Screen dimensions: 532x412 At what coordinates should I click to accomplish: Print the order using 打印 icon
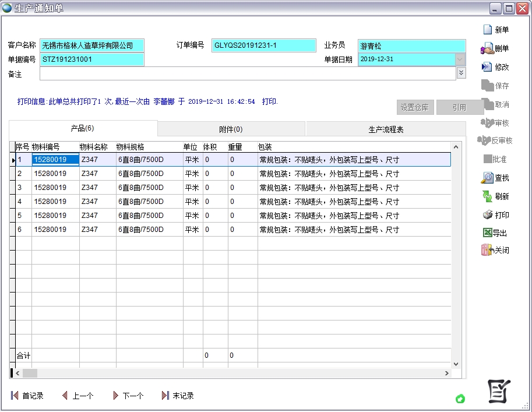point(487,215)
